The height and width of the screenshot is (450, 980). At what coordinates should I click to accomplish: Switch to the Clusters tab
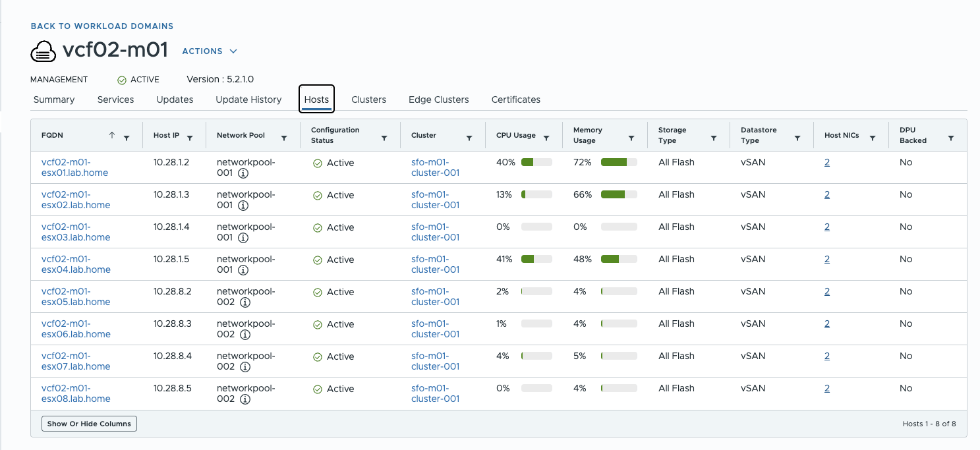pyautogui.click(x=368, y=99)
